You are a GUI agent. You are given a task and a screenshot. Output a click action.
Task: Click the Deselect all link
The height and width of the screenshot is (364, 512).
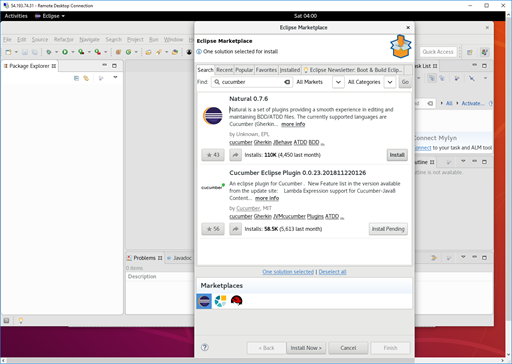(332, 272)
